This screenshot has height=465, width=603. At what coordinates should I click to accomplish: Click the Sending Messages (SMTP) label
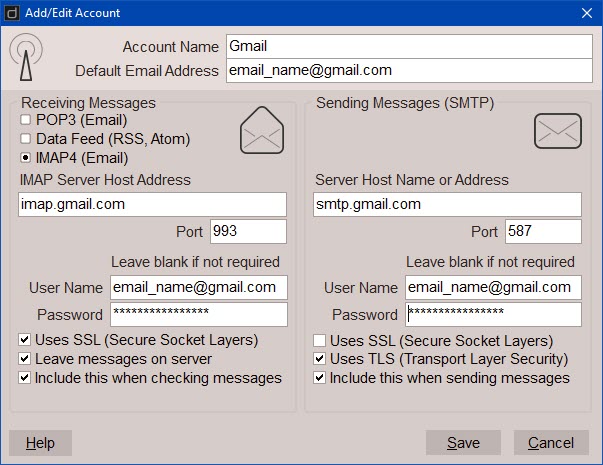coord(405,103)
